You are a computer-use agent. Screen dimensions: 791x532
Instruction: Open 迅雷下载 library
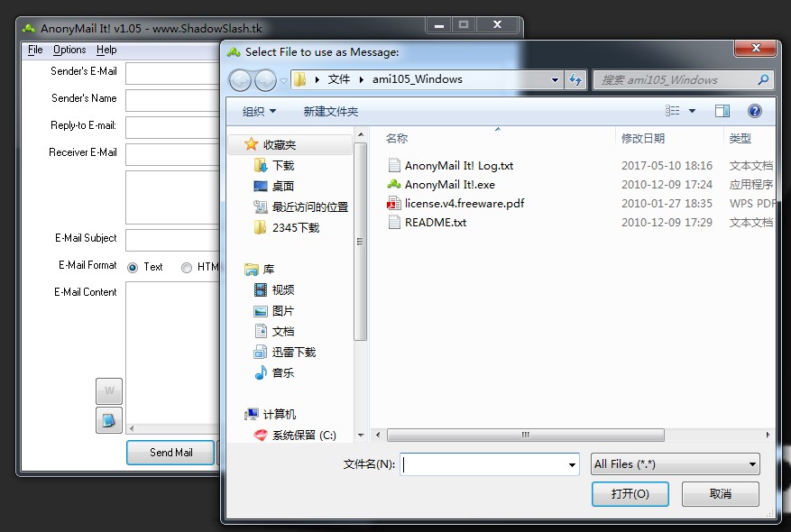tap(284, 352)
